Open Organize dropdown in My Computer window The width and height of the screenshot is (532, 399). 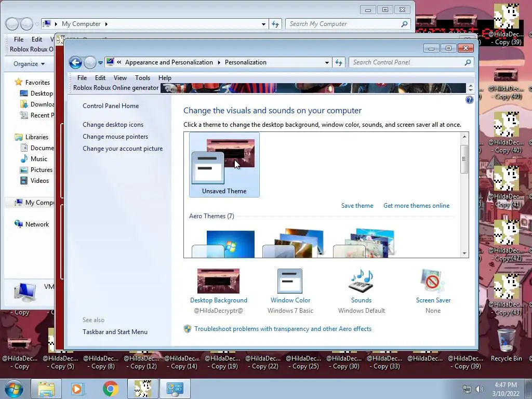click(x=29, y=64)
